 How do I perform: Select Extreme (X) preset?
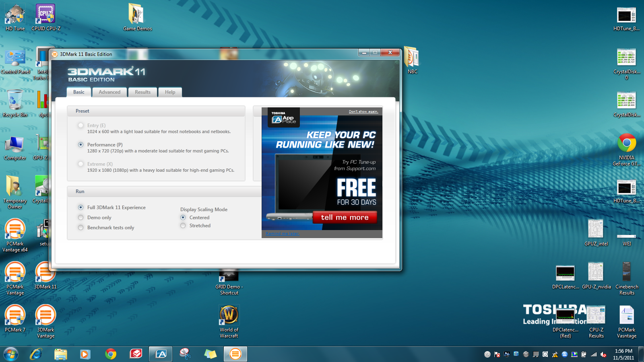coord(81,164)
